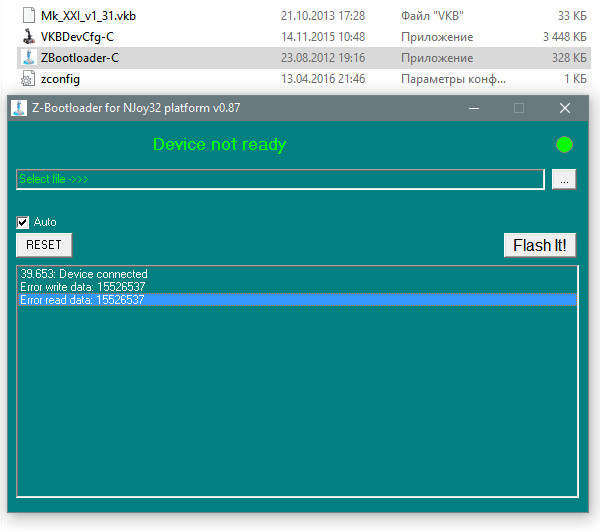Click the ZBootloader-C application icon
The image size is (600, 531).
pos(28,58)
